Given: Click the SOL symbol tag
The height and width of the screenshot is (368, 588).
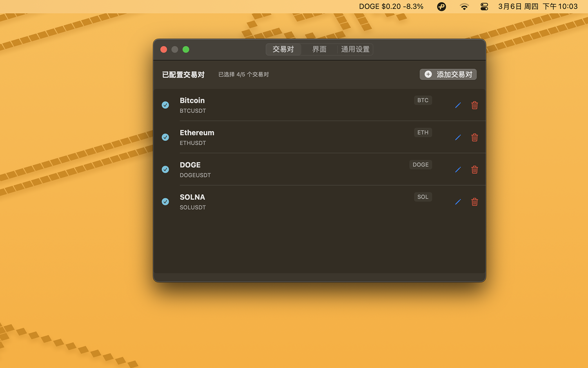Looking at the screenshot, I should [x=423, y=197].
